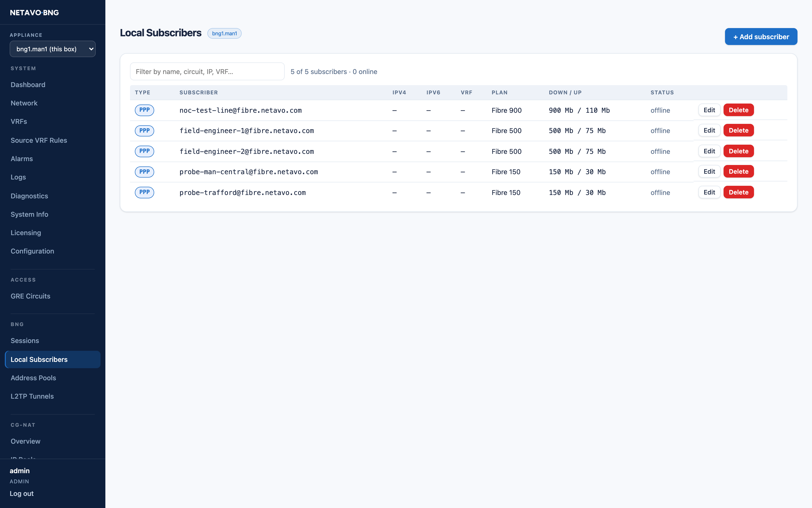Log out of the admin account
This screenshot has width=812, height=508.
pos(22,493)
